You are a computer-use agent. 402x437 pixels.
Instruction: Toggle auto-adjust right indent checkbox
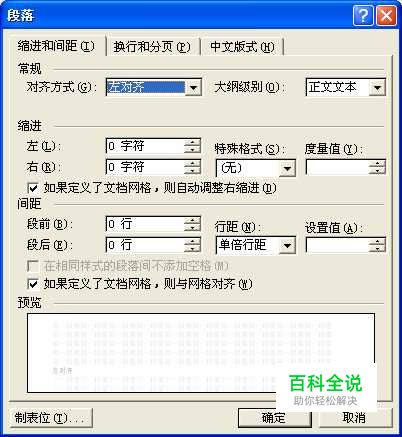coord(33,188)
